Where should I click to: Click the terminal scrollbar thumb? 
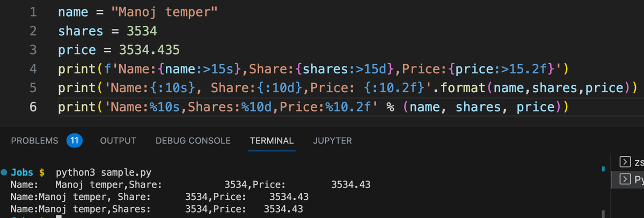[604, 213]
